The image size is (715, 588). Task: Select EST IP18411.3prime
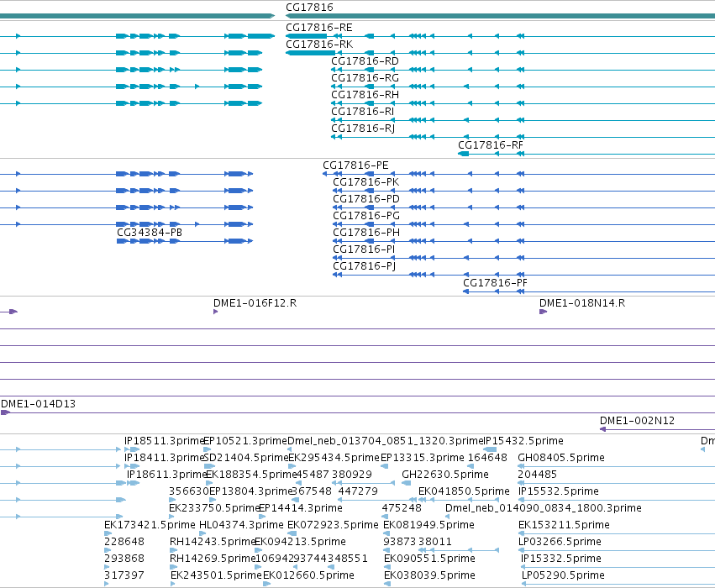coord(163,458)
